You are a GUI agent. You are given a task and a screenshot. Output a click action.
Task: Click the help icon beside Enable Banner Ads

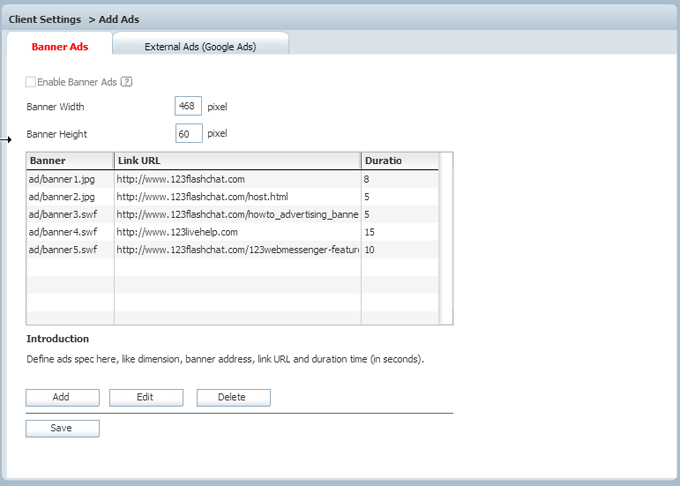[127, 82]
